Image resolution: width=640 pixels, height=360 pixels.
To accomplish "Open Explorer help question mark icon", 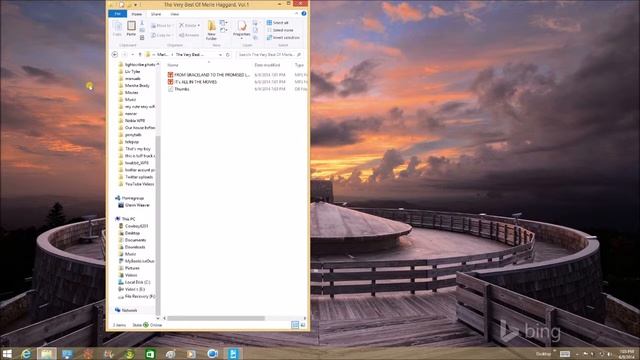I will (x=304, y=13).
